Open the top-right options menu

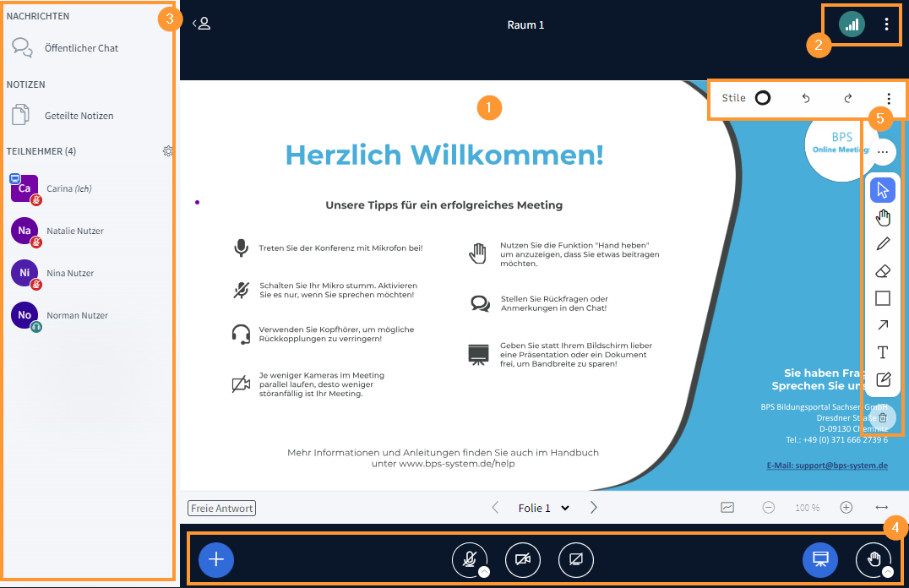[885, 24]
